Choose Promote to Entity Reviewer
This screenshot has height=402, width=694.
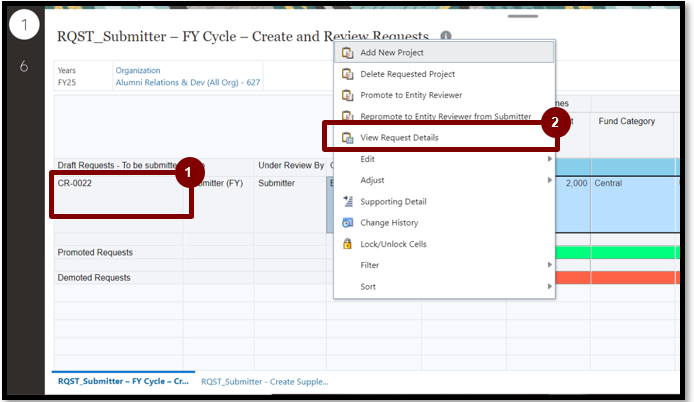point(444,95)
